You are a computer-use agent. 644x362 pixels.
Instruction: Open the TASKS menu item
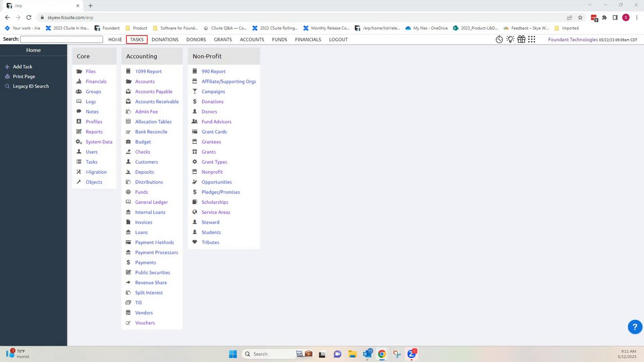coord(137,40)
